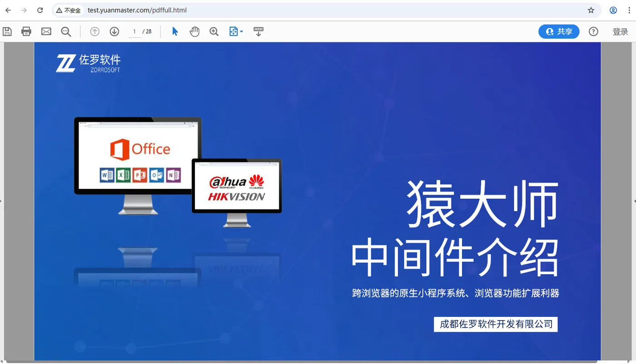Open the page fit options dropdown
Image resolution: width=636 pixels, height=364 pixels.
[x=235, y=31]
